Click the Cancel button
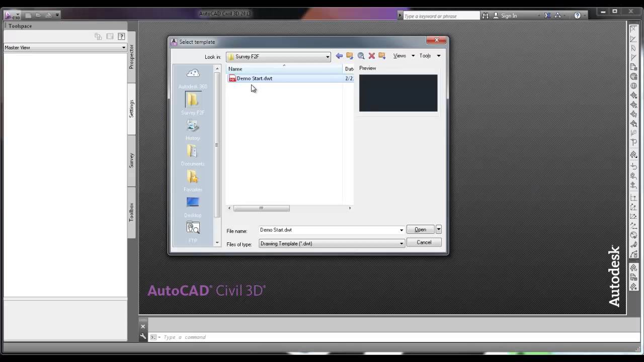 point(424,242)
